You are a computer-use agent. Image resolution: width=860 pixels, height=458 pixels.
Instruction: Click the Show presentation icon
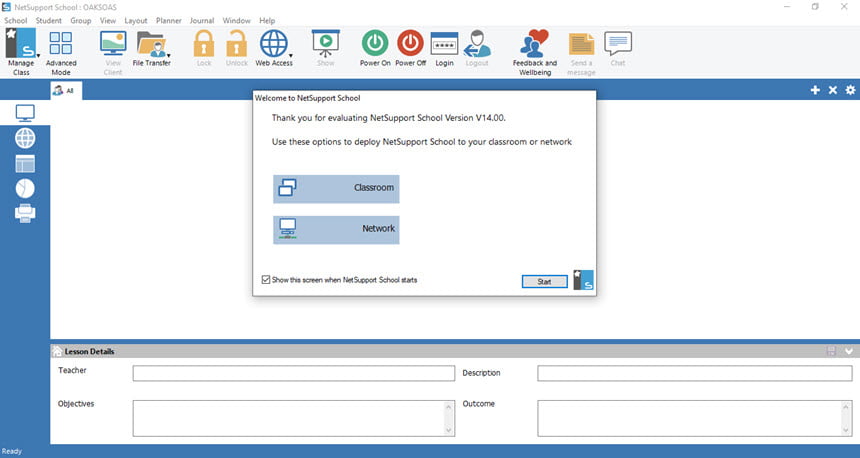(x=325, y=43)
